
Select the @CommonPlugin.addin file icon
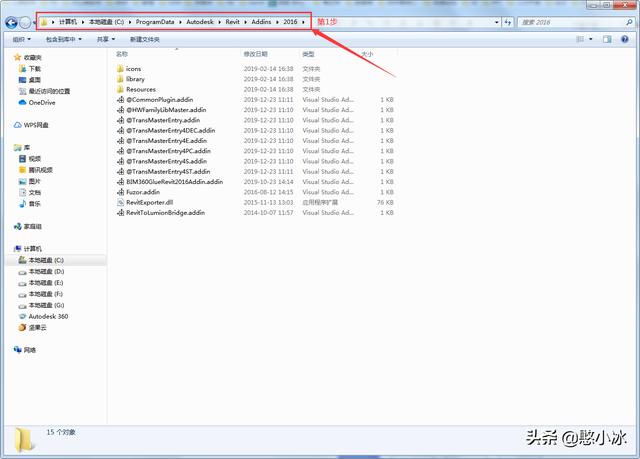point(120,100)
